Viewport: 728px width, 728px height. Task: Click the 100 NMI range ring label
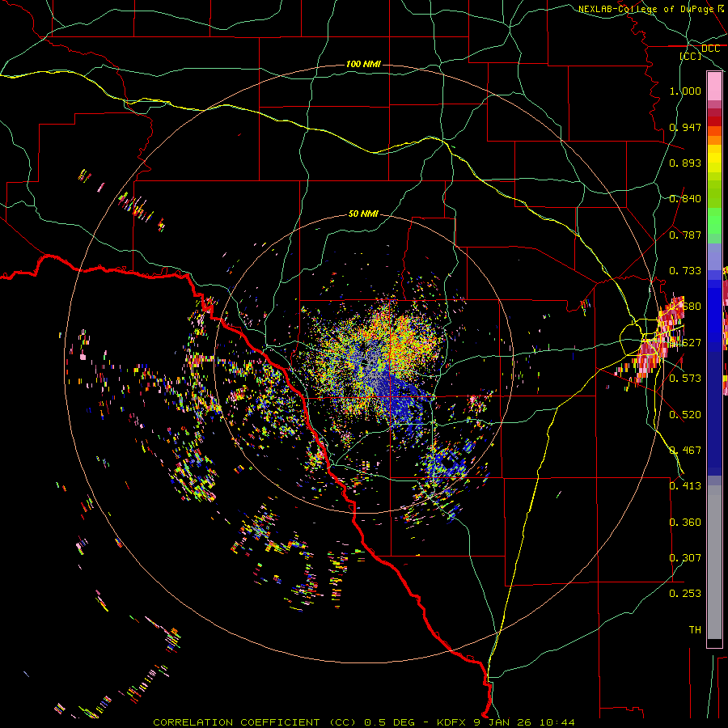(x=363, y=64)
